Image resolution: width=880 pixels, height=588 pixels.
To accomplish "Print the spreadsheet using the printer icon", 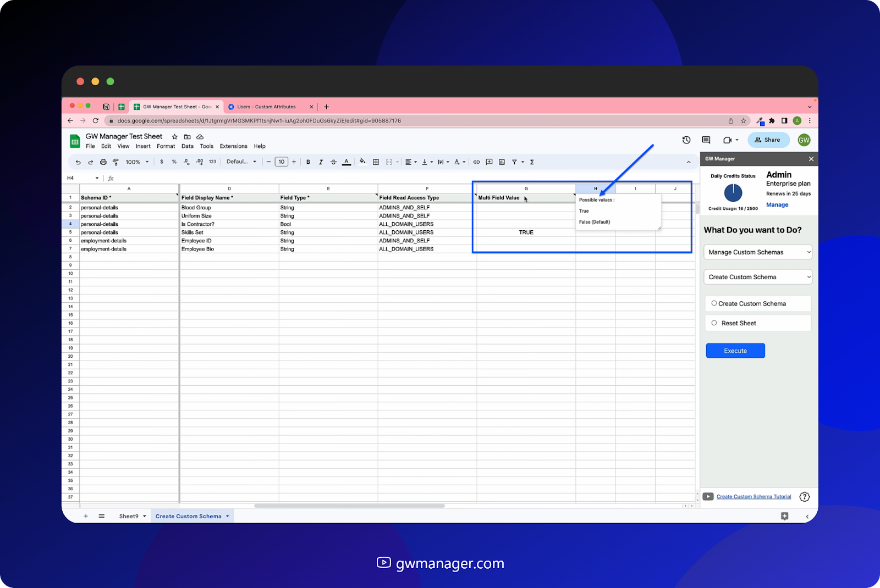I will point(103,162).
